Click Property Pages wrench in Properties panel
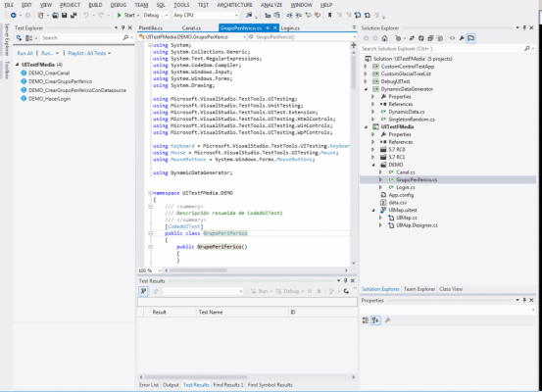This screenshot has width=542, height=392. [x=387, y=320]
